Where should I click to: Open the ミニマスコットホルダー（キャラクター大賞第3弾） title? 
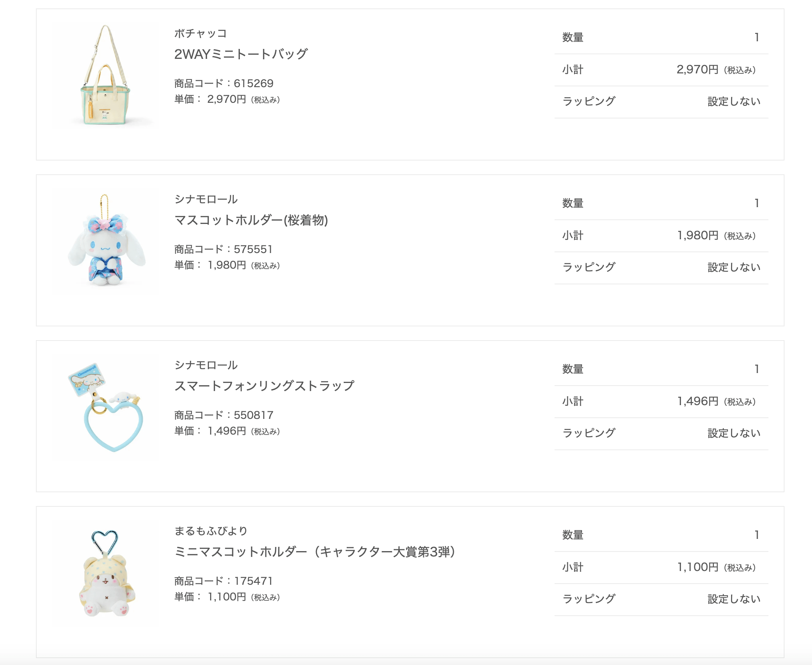click(x=315, y=551)
